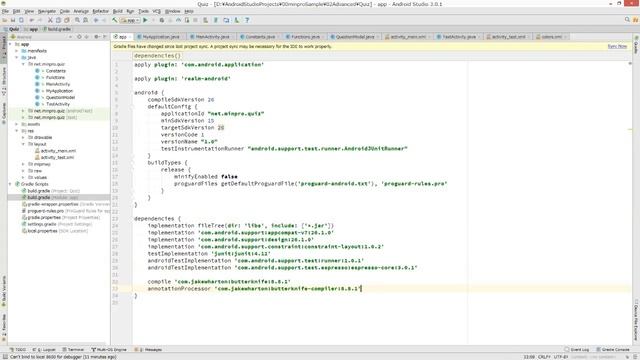Collapse the Gradle Scripts node
Screen dimensions: 640x360
pos(11,184)
